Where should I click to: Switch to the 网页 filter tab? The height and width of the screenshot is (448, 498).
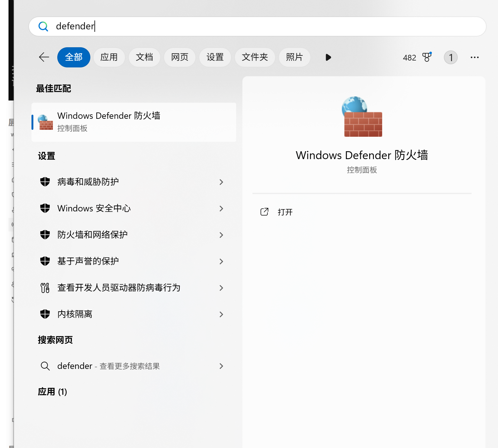pyautogui.click(x=180, y=57)
